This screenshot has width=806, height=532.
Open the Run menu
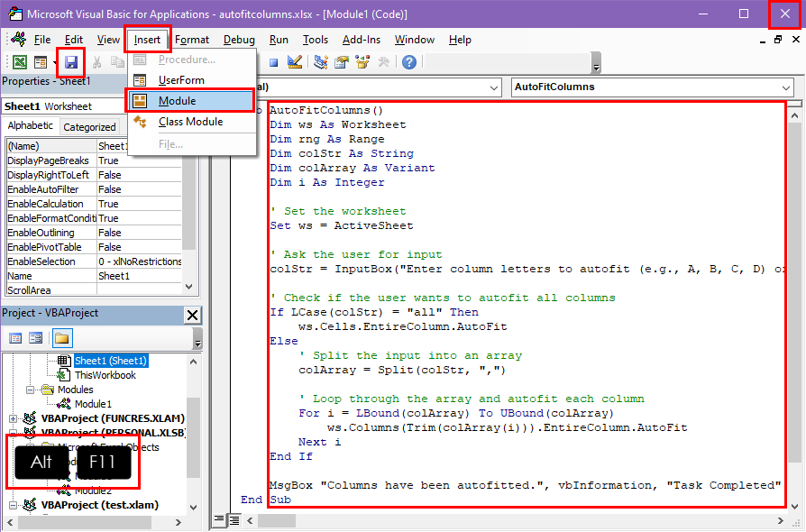click(279, 40)
